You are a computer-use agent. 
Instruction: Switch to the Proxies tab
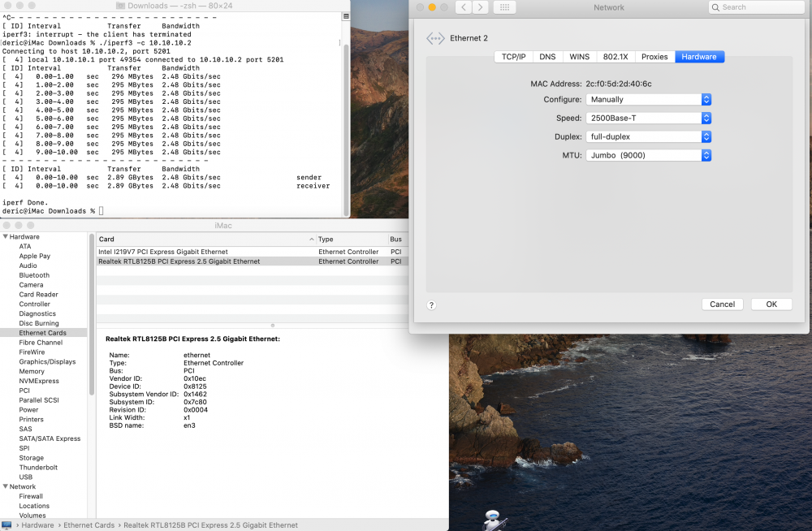(654, 57)
